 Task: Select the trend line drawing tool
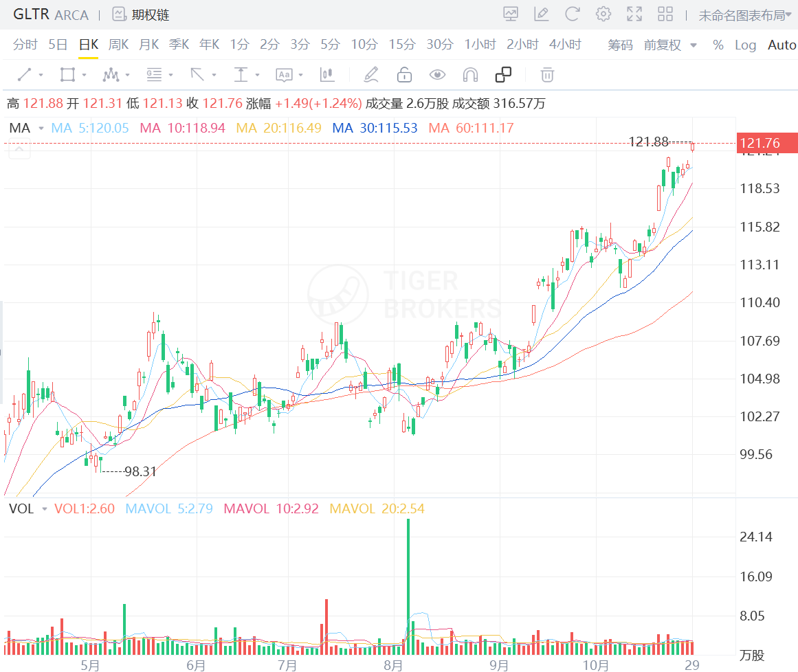tap(25, 74)
